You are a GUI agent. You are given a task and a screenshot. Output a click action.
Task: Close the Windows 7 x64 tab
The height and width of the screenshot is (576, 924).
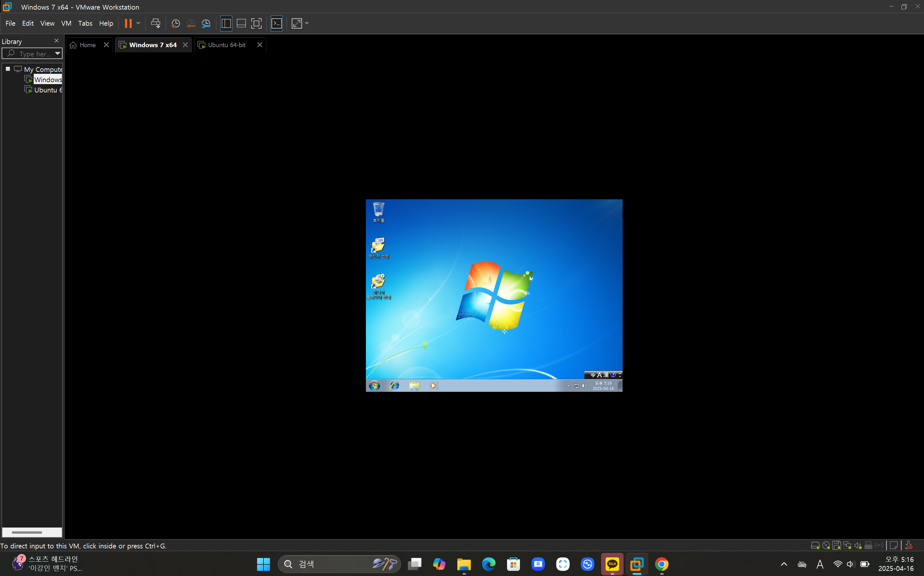pos(185,45)
